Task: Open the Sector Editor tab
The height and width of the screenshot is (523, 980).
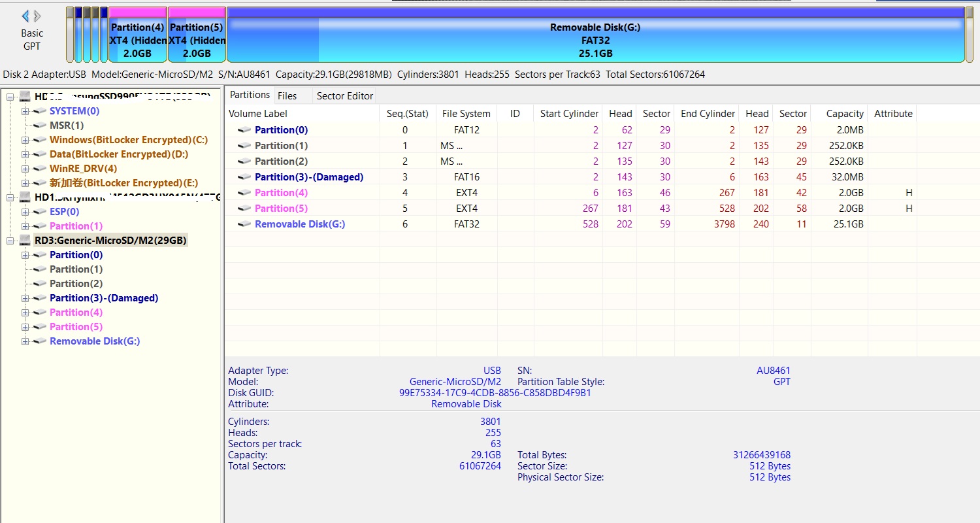Action: click(344, 95)
